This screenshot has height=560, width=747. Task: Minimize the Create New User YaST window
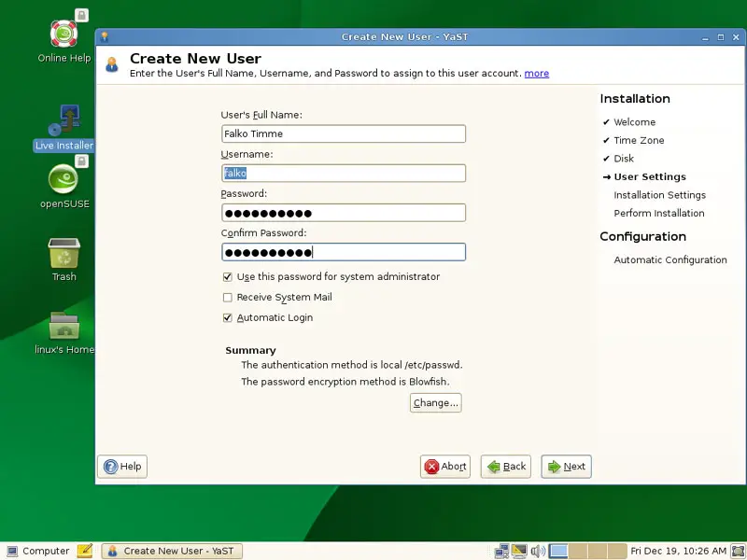click(x=705, y=37)
